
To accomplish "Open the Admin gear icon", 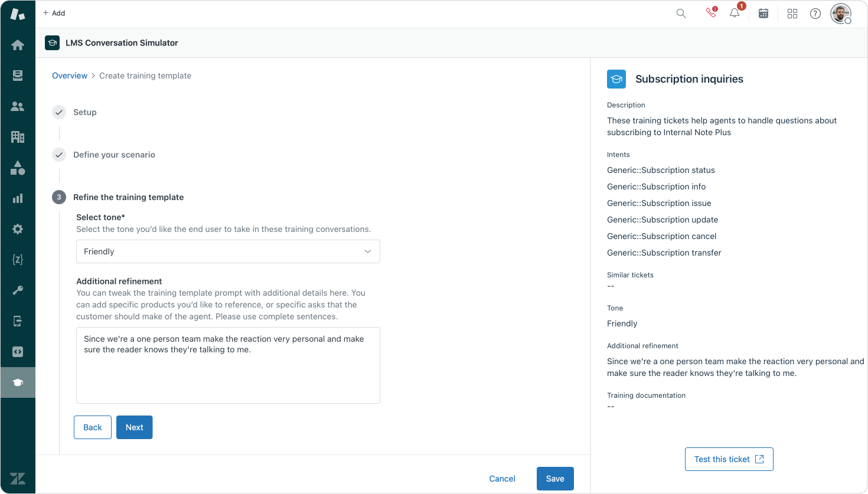I will point(18,229).
